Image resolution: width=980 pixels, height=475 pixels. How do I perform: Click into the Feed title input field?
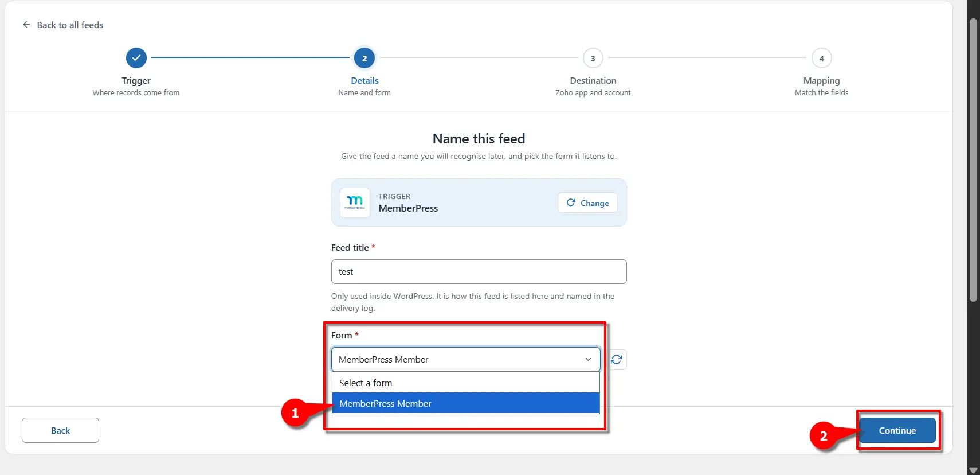click(479, 271)
